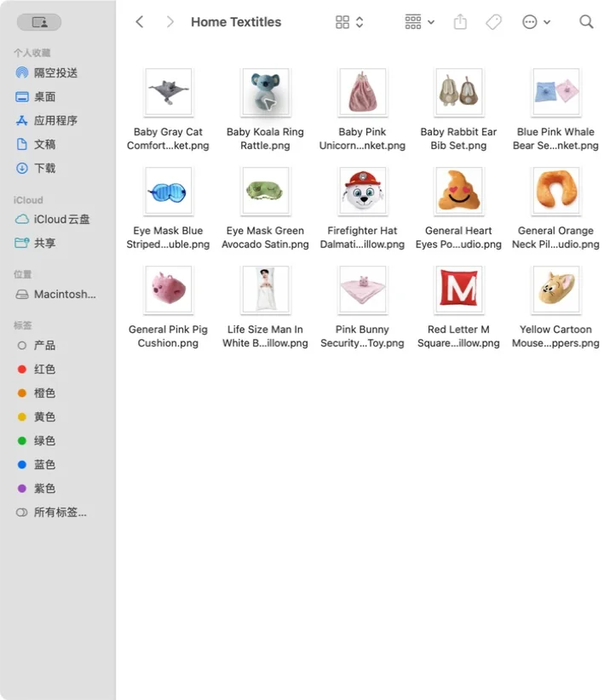This screenshot has height=700, width=610.
Task: Select Pink Bunny Security Toy thumbnail
Action: point(362,290)
